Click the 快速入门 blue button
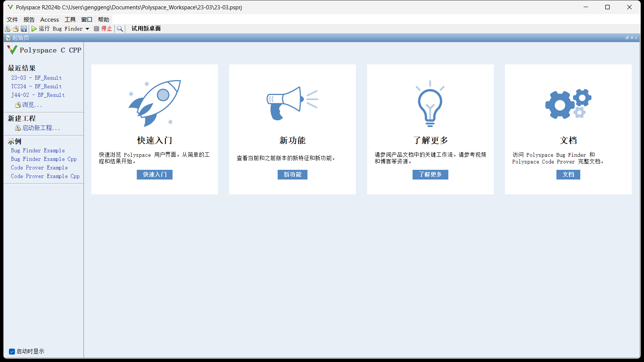 pos(155,175)
